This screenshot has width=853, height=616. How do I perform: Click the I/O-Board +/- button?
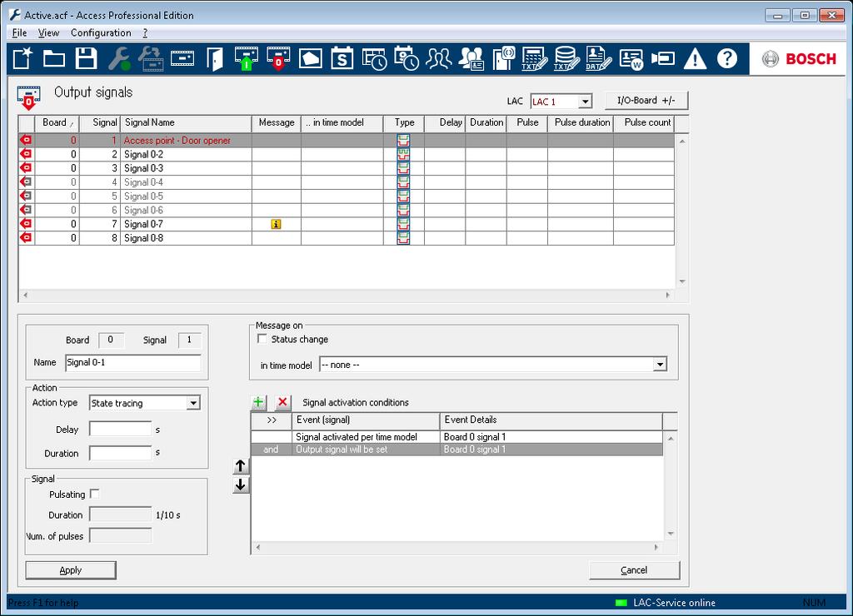point(646,101)
